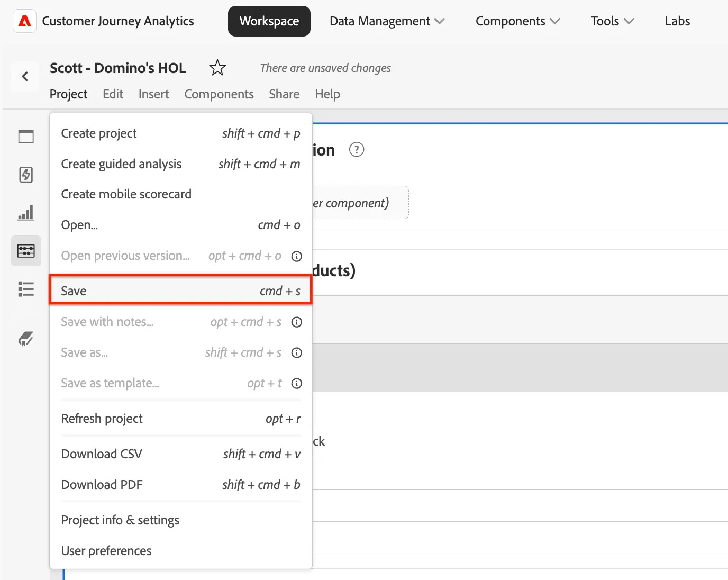728x580 pixels.
Task: Click the marker pen icon in left rail
Action: pyautogui.click(x=26, y=339)
